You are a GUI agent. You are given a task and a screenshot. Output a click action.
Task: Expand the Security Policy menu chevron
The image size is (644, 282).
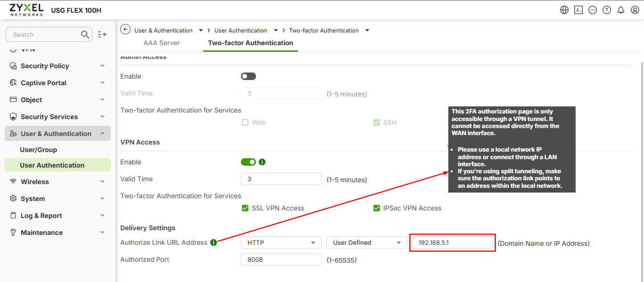(102, 66)
